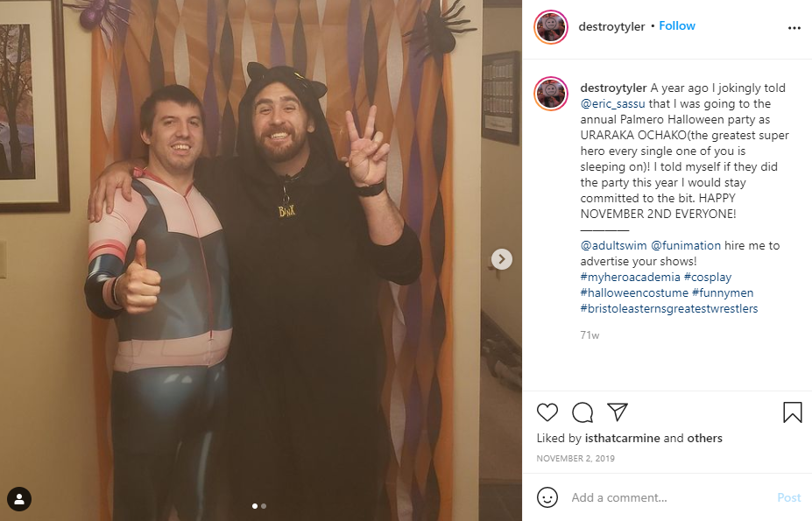This screenshot has height=521, width=812.
Task: Open comments with the speech bubble icon
Action: point(583,412)
